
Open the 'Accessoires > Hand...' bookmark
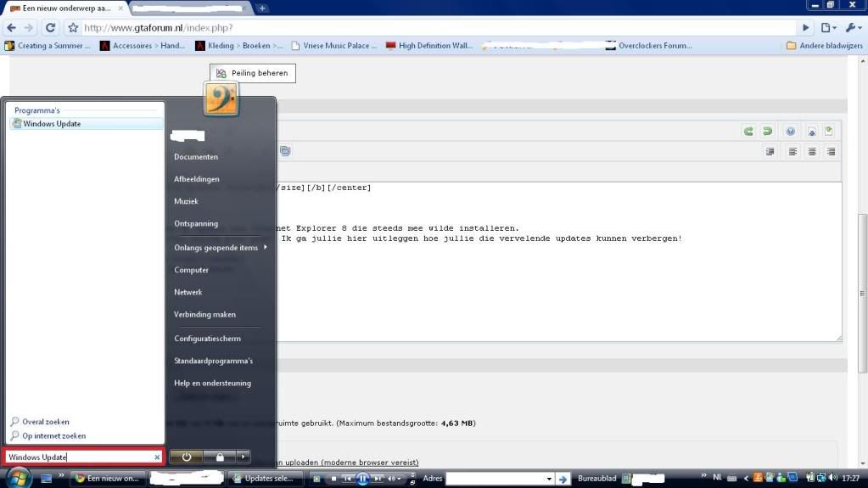tap(143, 46)
